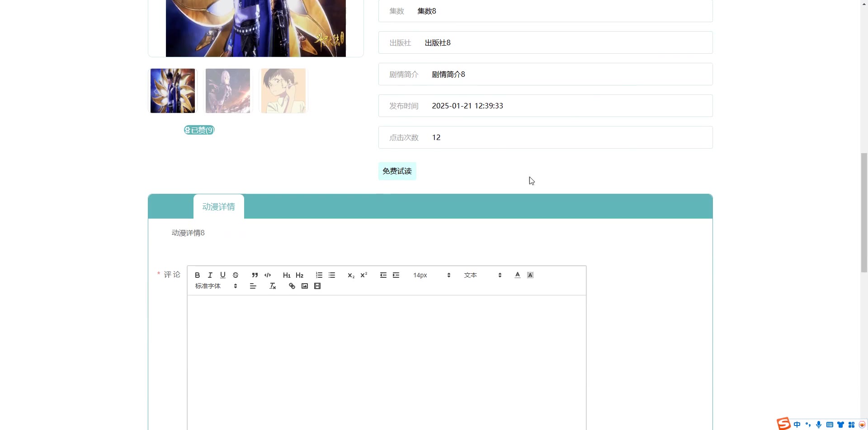Image resolution: width=868 pixels, height=430 pixels.
Task: Apply subscript formatting
Action: [351, 275]
